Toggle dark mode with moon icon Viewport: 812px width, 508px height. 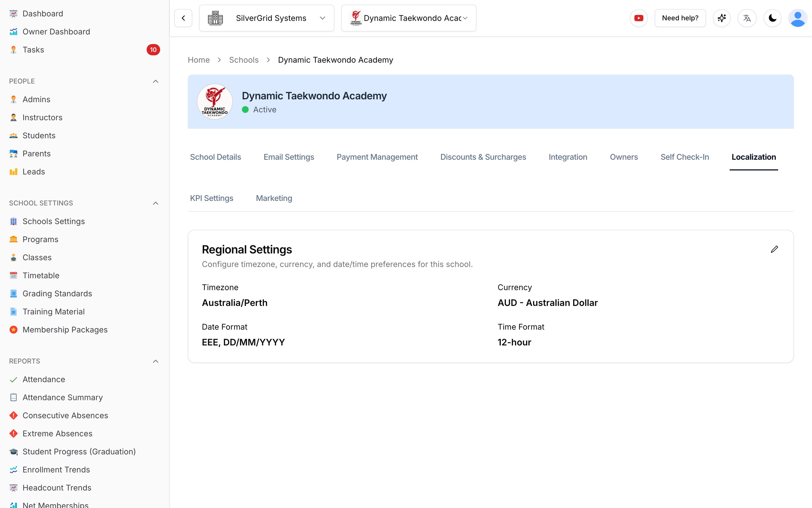pyautogui.click(x=773, y=18)
